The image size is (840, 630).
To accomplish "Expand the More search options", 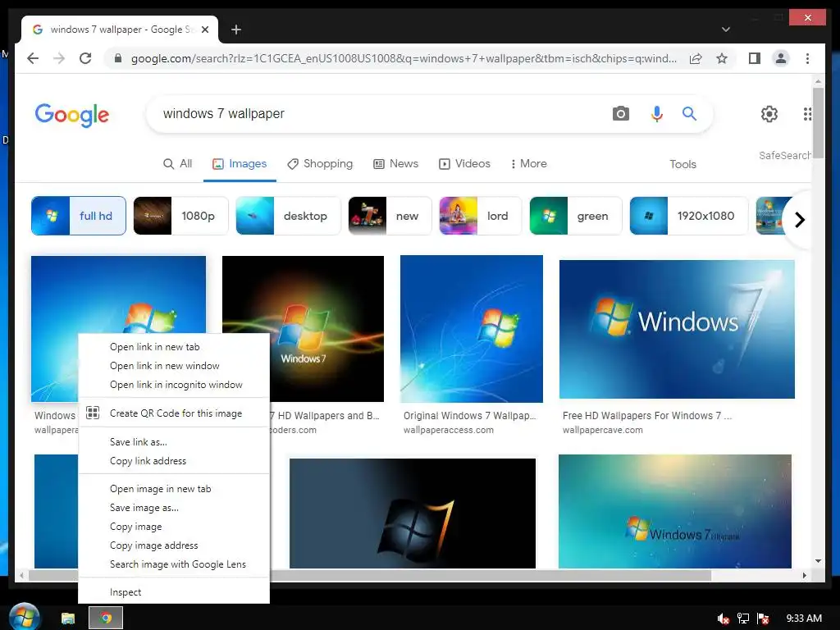I will pyautogui.click(x=529, y=164).
